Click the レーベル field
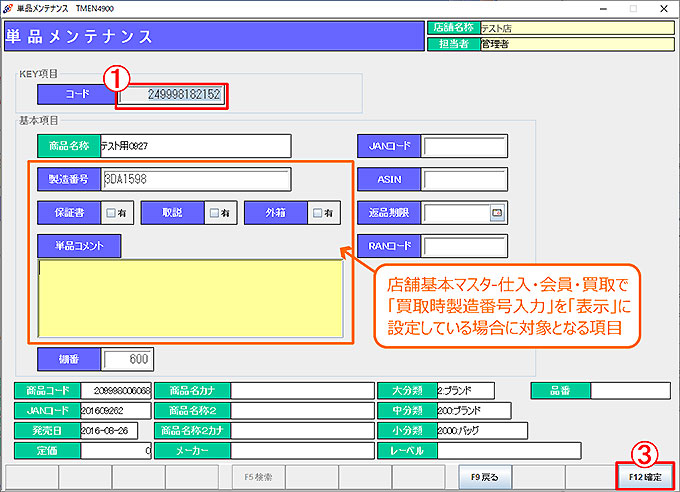This screenshot has height=492, width=680. click(509, 451)
